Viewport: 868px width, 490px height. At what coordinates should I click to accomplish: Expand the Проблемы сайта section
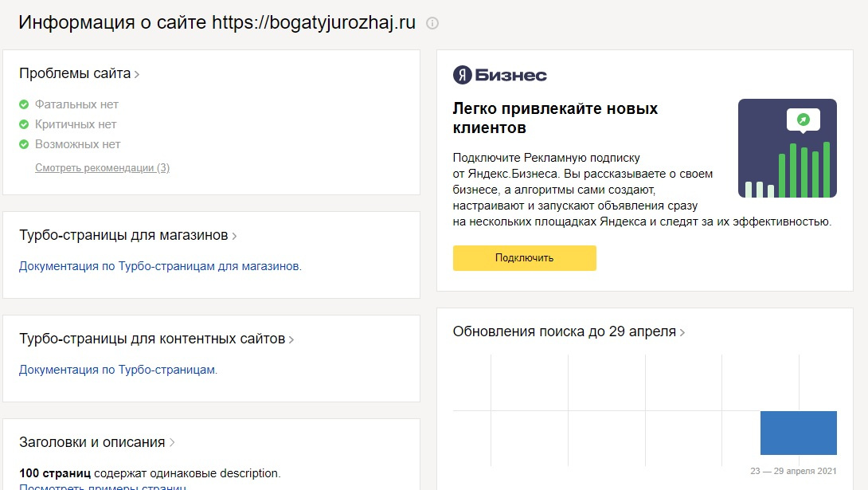pos(79,74)
